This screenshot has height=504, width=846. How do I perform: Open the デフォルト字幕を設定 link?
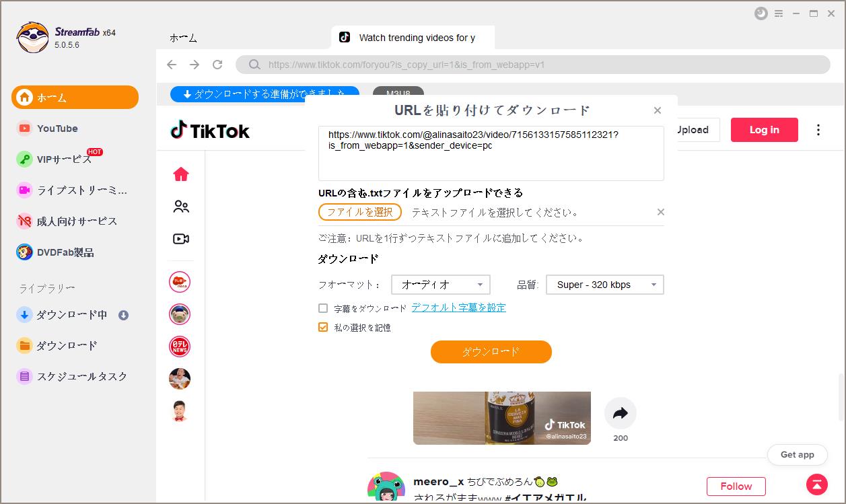pos(458,308)
